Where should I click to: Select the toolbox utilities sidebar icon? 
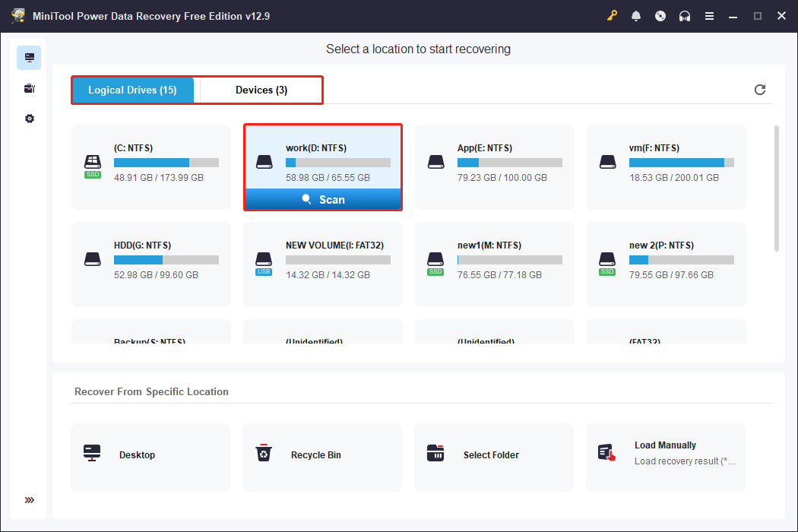29,88
